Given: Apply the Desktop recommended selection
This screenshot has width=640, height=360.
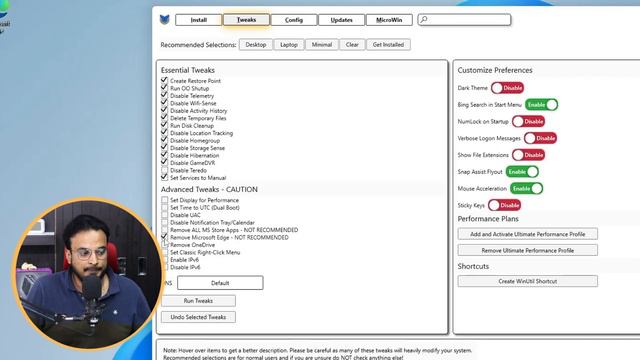Looking at the screenshot, I should pos(256,44).
